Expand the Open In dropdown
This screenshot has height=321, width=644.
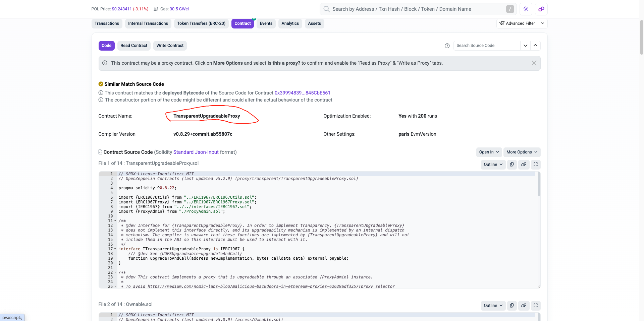(x=489, y=152)
